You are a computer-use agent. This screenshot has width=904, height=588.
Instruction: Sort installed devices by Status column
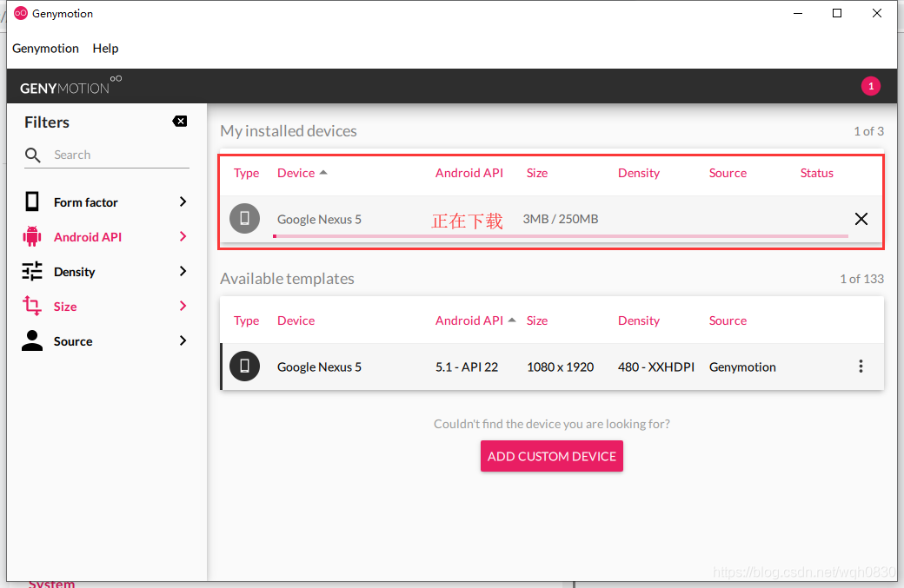tap(816, 174)
